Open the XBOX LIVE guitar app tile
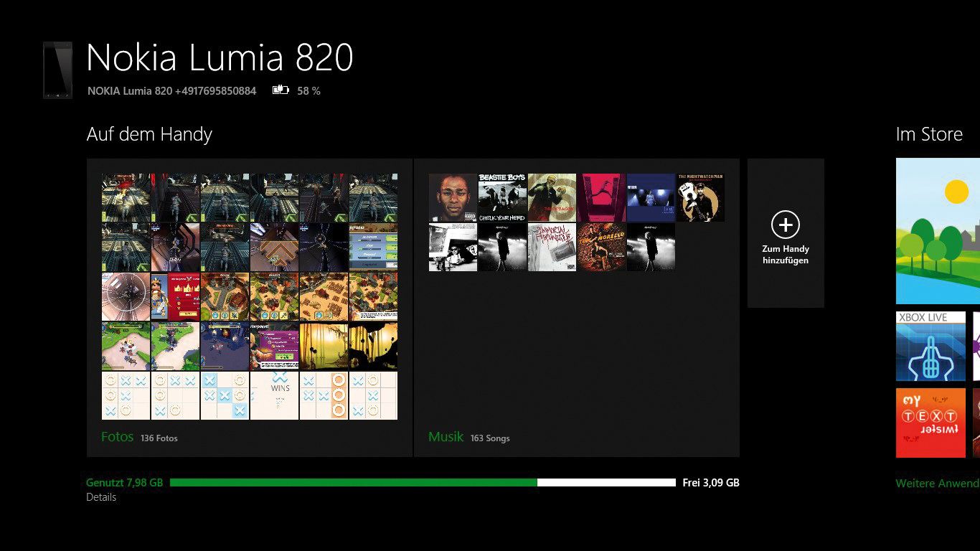 (x=930, y=346)
